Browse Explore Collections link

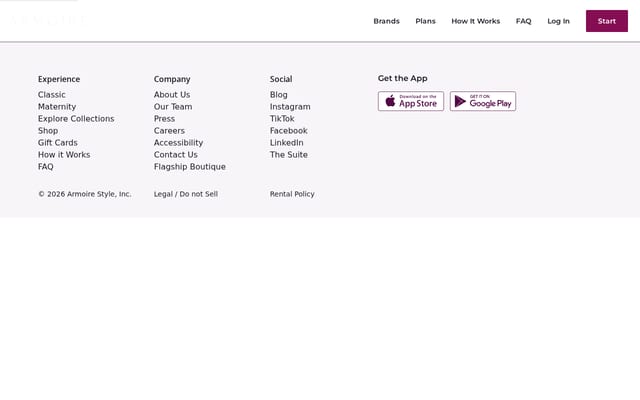(x=76, y=119)
